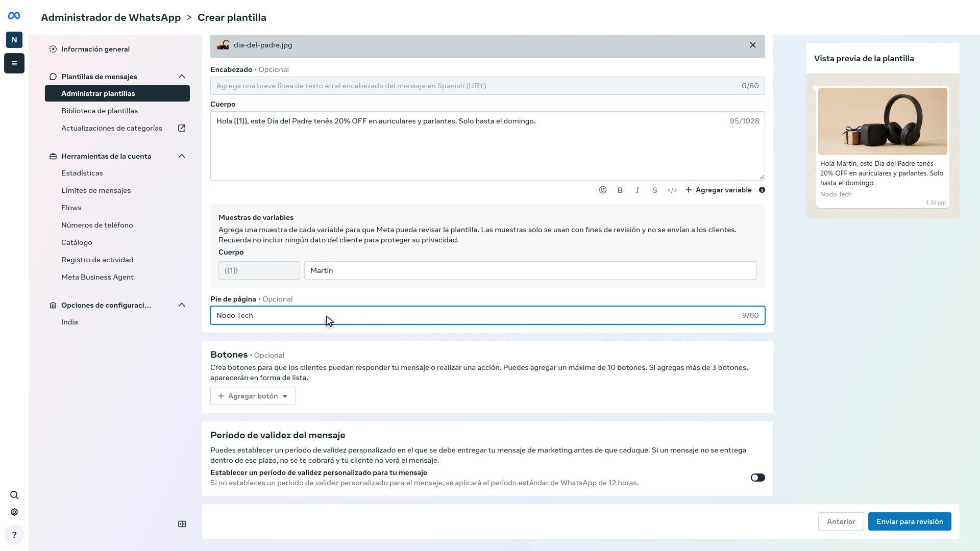Open external Actualizaciones de categorías icon
The image size is (980, 551).
tap(182, 128)
